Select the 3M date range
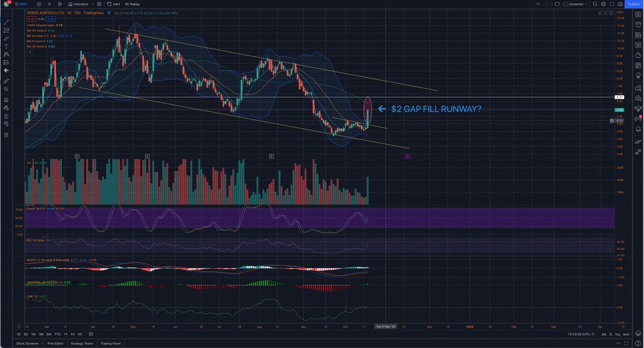 (x=41, y=334)
